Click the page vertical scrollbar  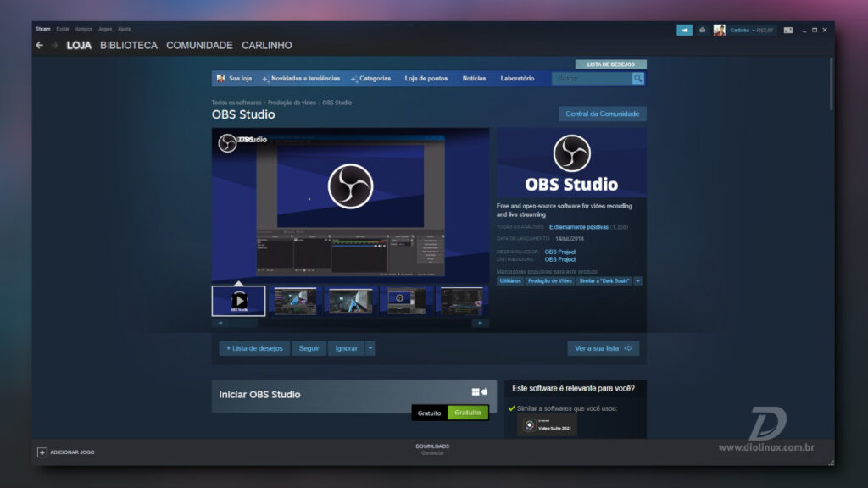(831, 83)
